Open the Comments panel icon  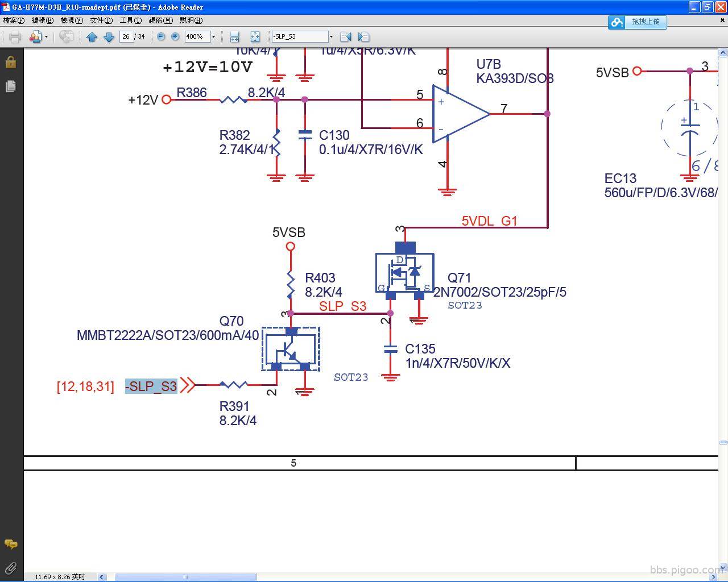pos(11,544)
